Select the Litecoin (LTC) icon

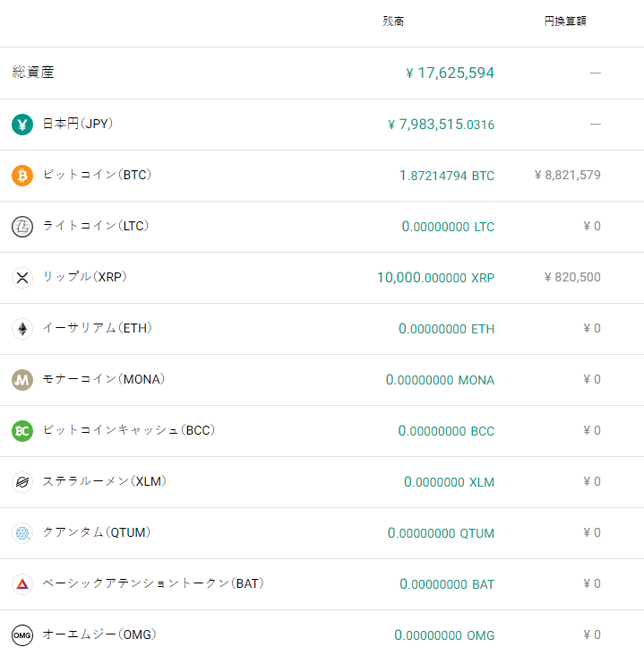22,227
